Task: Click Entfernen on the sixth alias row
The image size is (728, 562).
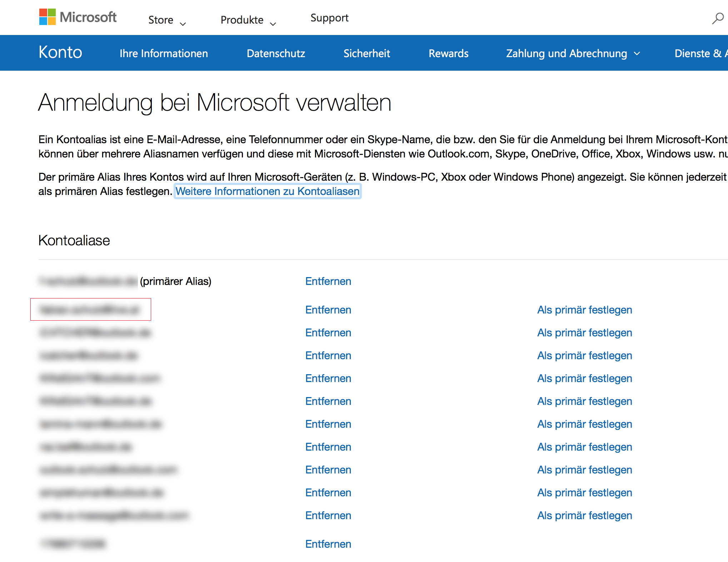Action: [328, 401]
